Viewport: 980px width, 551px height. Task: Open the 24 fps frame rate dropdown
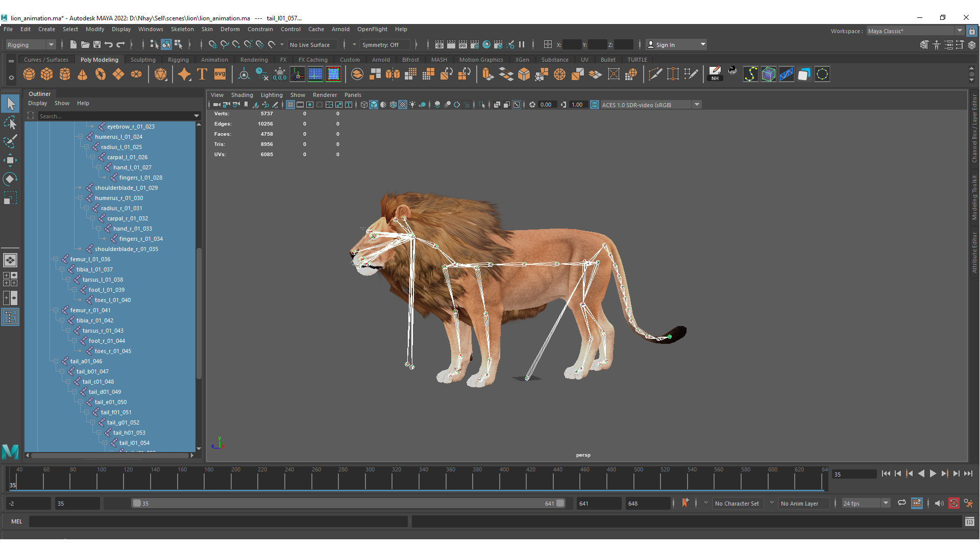(x=866, y=504)
